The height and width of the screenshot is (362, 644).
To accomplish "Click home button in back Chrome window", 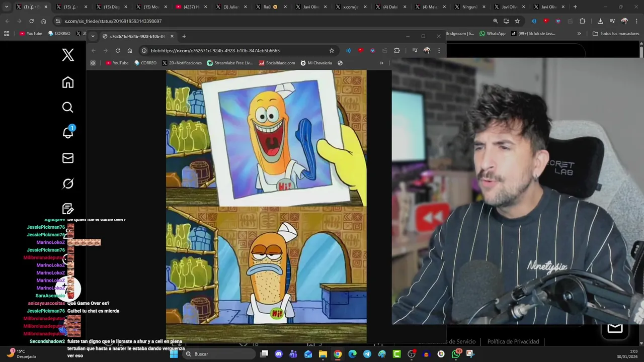I will 43,21.
